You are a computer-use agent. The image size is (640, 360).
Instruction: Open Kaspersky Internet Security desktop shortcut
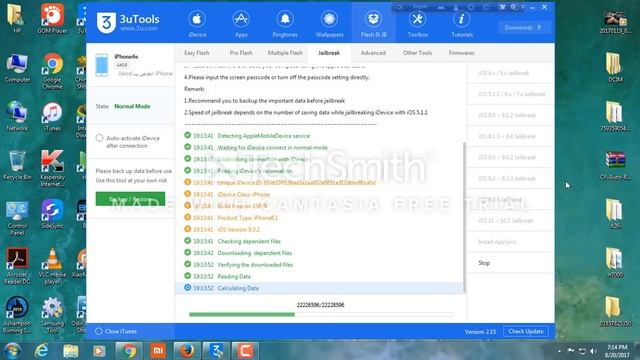[52, 168]
